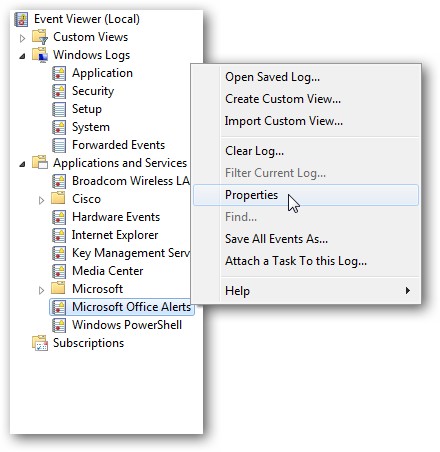Select the Cisco folder label
This screenshot has height=452, width=440.
point(86,199)
